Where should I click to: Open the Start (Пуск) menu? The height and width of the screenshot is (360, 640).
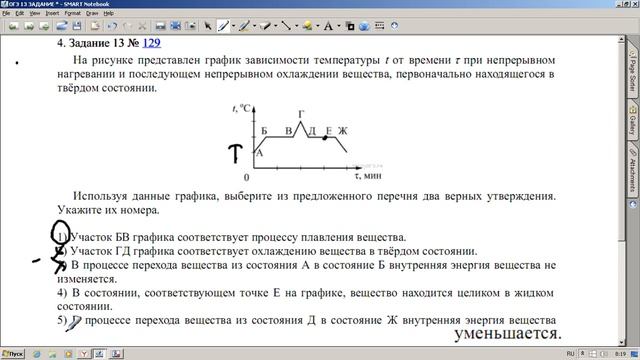tap(13, 353)
